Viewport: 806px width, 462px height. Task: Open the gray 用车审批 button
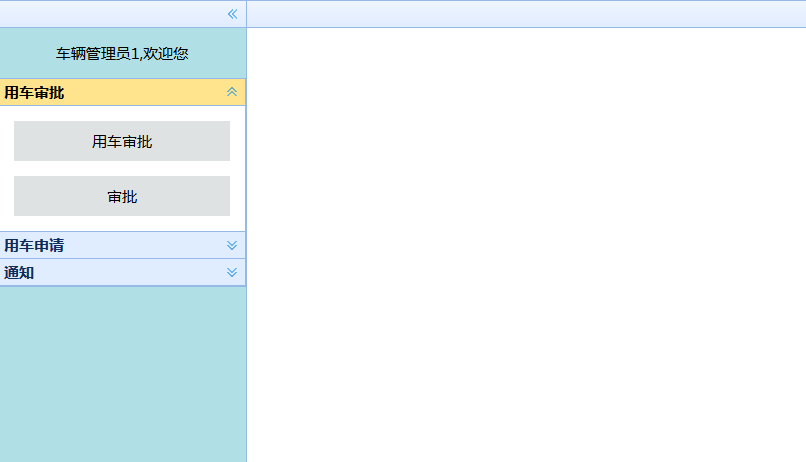pos(122,141)
